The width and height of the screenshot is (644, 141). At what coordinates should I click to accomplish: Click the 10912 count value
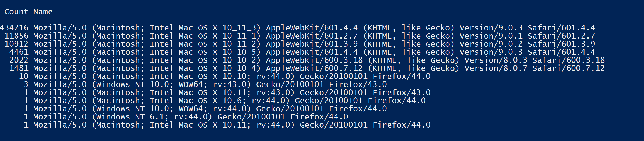point(16,44)
